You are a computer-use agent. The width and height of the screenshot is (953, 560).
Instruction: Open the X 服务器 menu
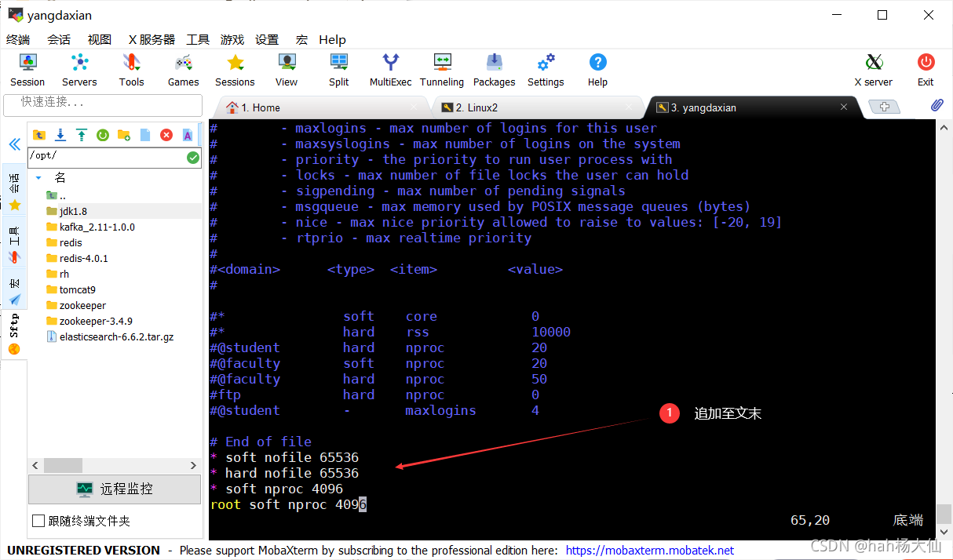pyautogui.click(x=152, y=39)
